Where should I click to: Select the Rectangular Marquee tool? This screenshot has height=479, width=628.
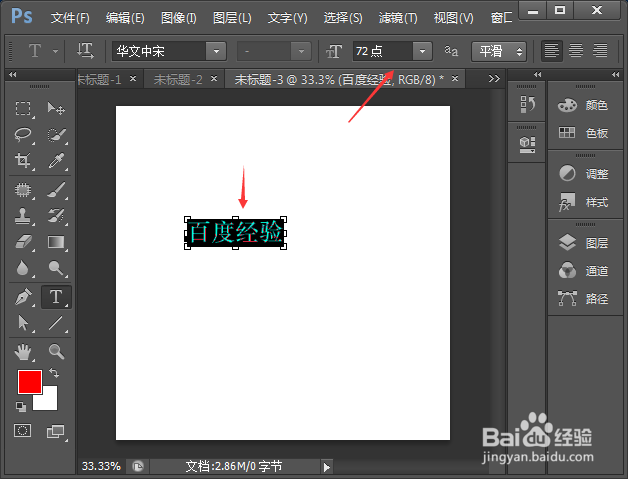tap(23, 109)
